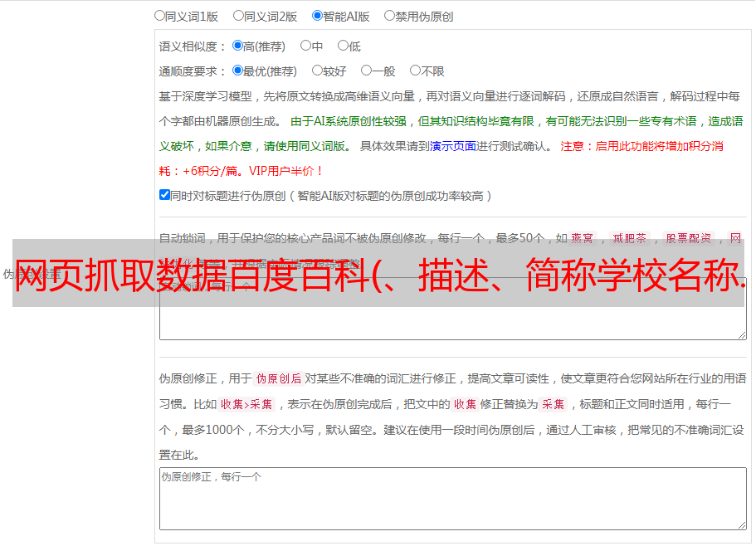Viewport: 756px width, 546px height.
Task: Click resize handle of 伪原创修正 textarea
Action: (x=741, y=524)
